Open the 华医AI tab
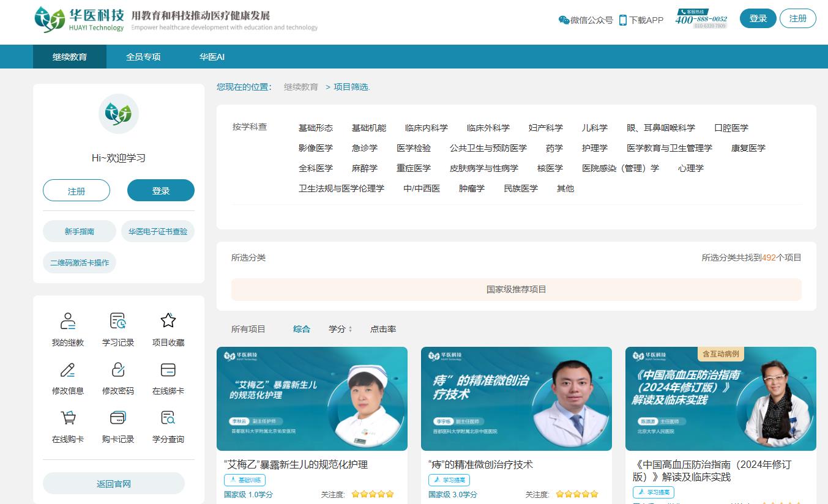The image size is (828, 504). tap(212, 57)
